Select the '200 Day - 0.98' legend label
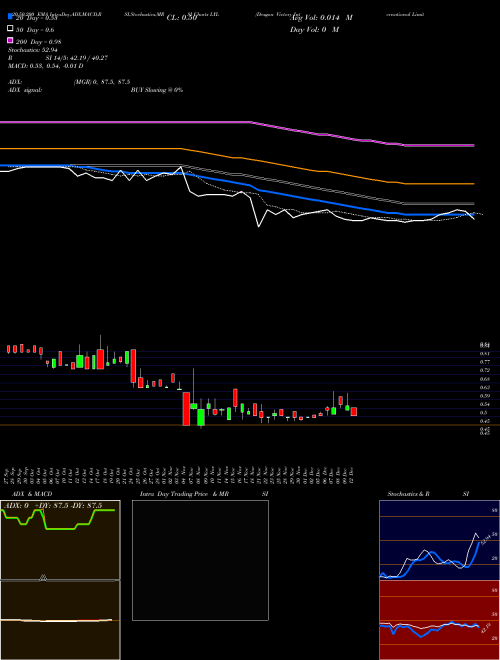The image size is (500, 660). pyautogui.click(x=39, y=42)
